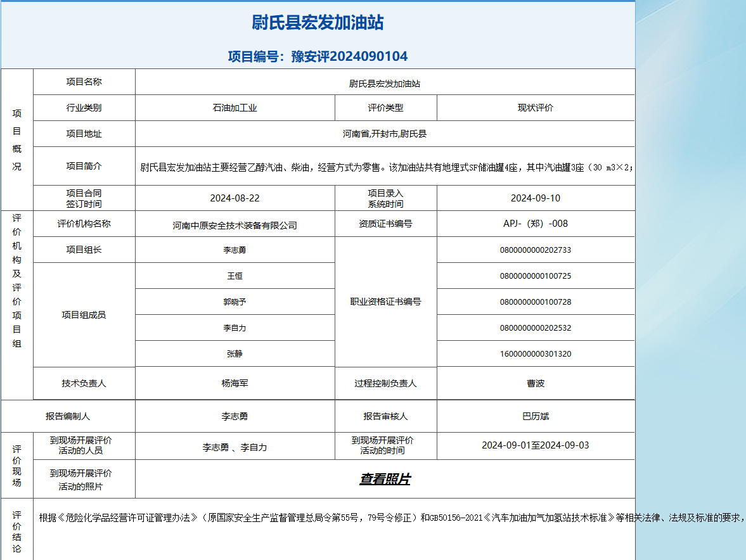Select project number 豫安评2024090104
Viewport: 746px width, 560px height.
(x=349, y=56)
